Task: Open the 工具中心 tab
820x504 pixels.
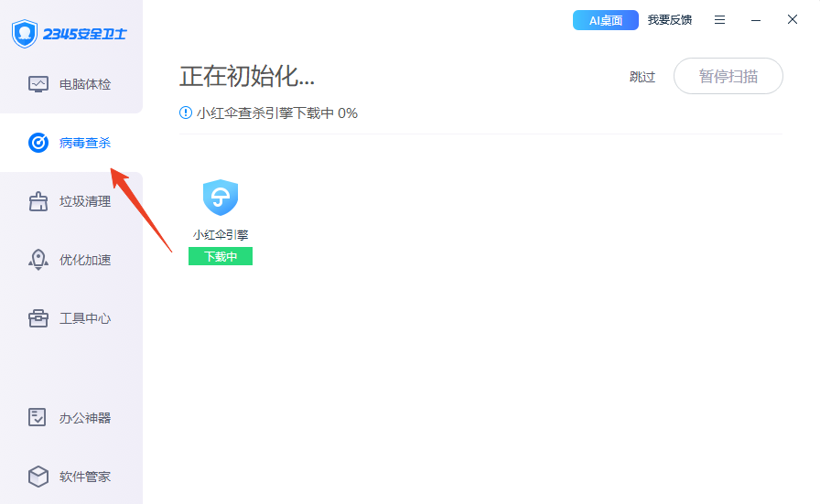Action: (x=71, y=318)
